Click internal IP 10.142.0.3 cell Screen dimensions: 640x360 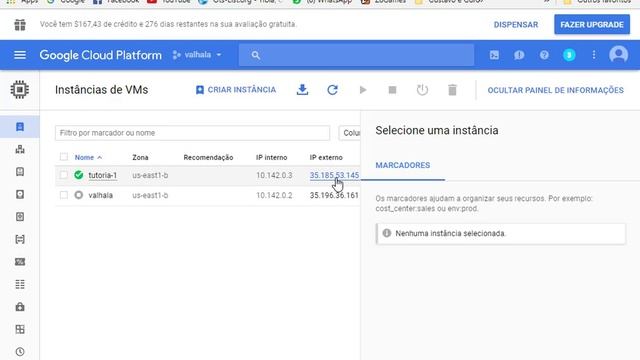(274, 175)
